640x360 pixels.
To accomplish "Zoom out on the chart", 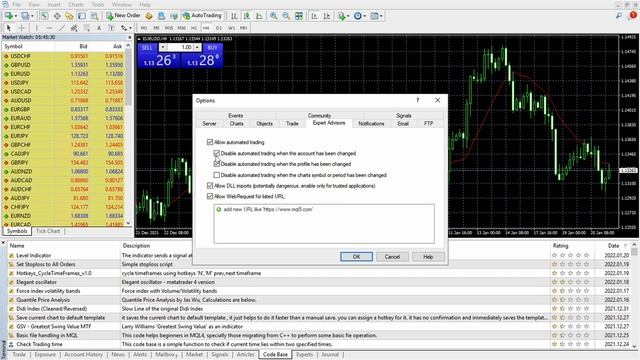I will pos(286,16).
